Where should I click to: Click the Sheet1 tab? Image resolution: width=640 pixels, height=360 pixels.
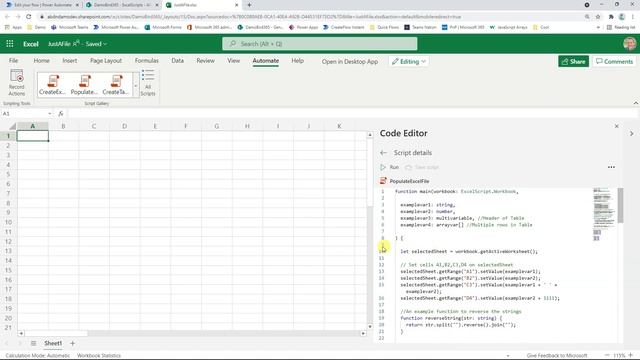tap(53, 343)
